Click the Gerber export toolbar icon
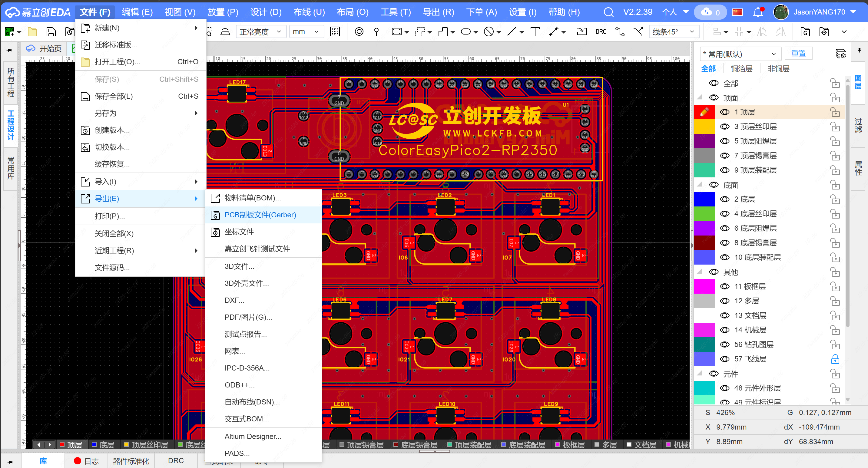The image size is (868, 468). pos(805,32)
